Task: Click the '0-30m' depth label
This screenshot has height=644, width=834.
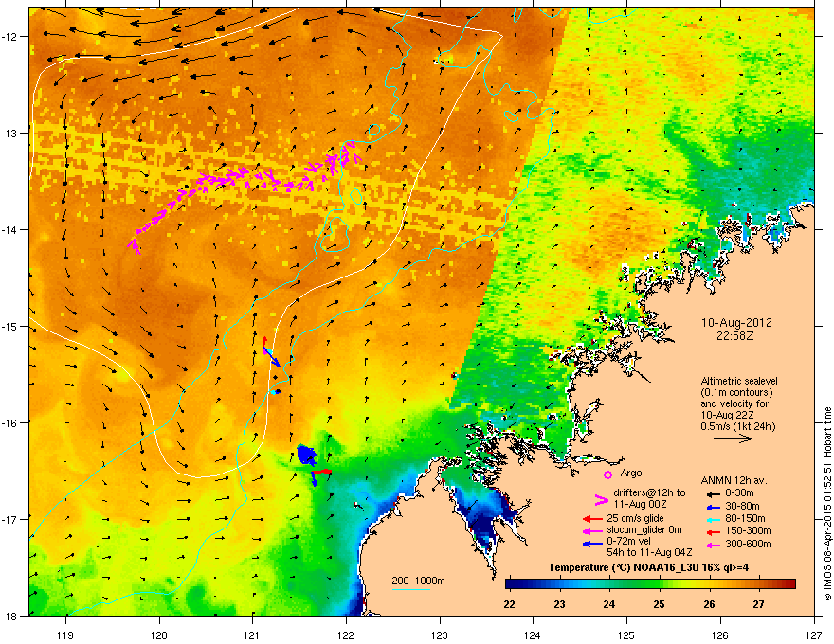Action: pyautogui.click(x=739, y=493)
